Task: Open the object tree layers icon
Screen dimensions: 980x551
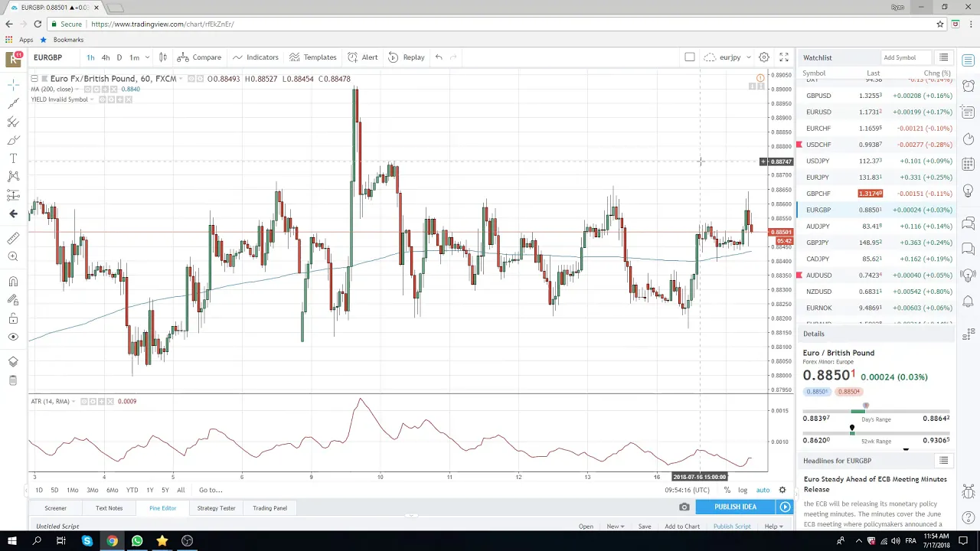Action: (13, 362)
